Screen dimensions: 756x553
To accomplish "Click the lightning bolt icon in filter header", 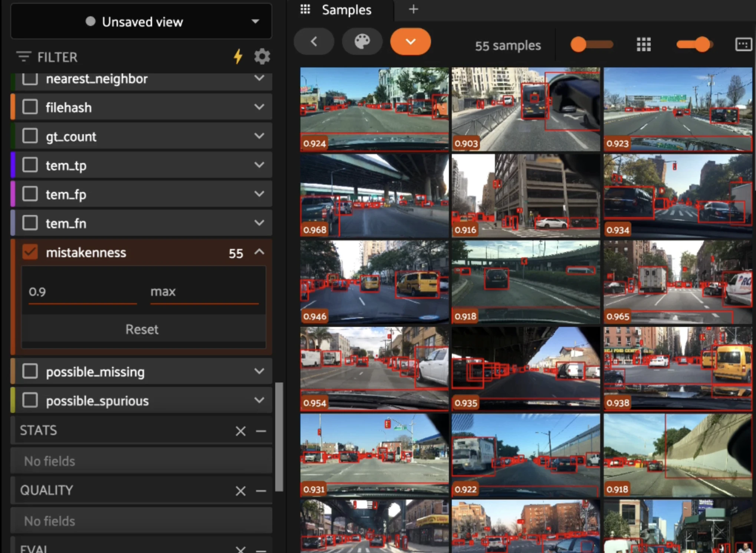I will click(238, 57).
